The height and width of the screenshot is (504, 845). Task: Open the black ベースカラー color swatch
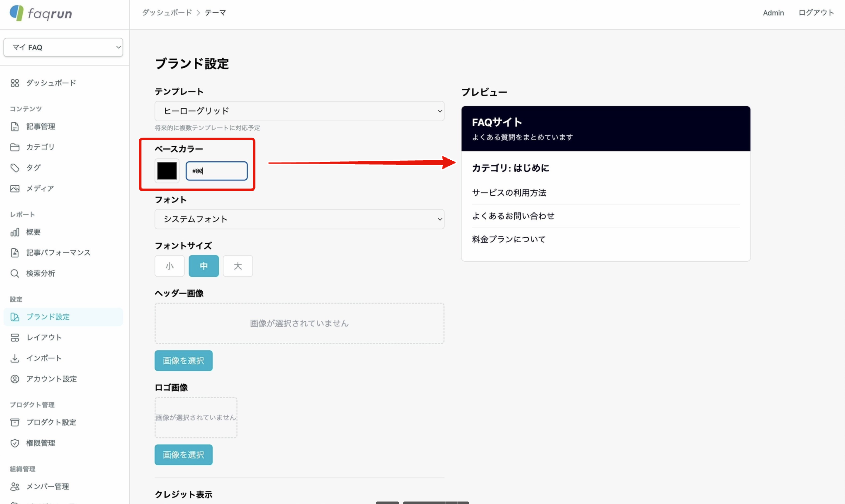[167, 171]
